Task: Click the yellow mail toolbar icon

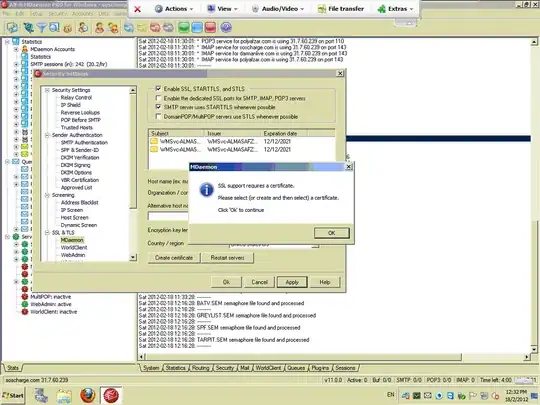Action: coord(142,28)
